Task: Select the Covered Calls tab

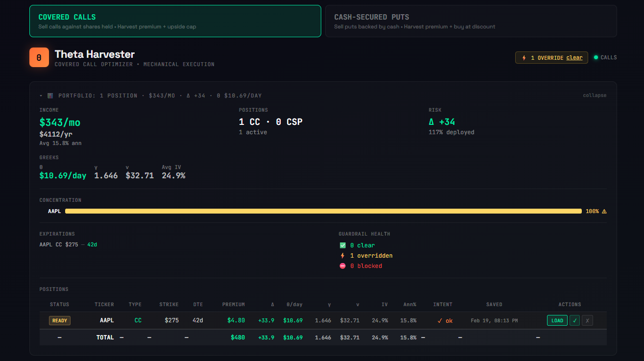Action: (175, 21)
